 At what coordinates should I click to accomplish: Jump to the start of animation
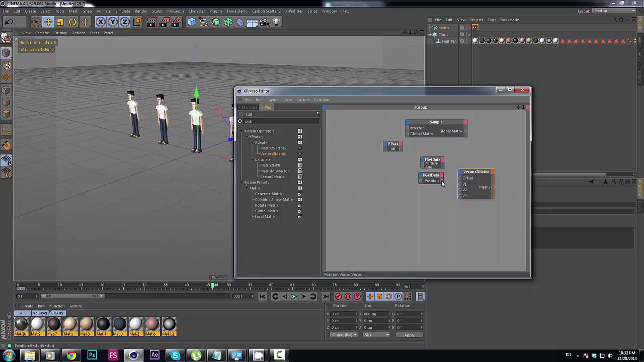click(x=262, y=296)
